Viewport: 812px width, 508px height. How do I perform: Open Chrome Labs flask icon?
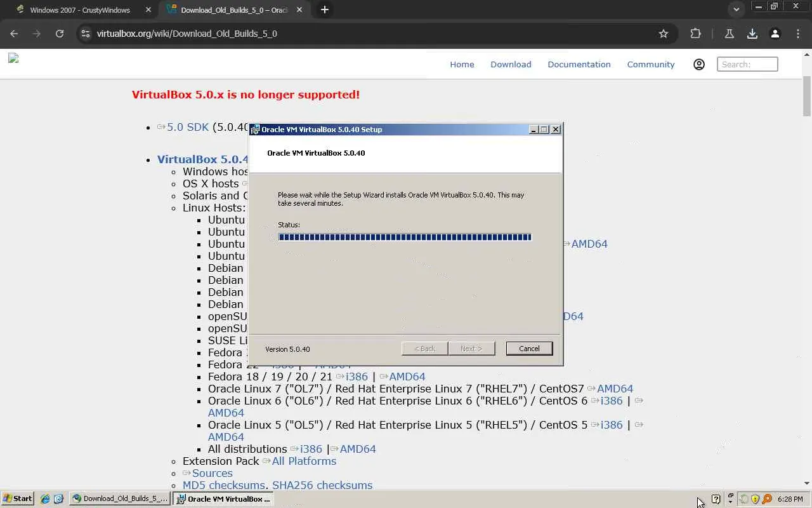(730, 34)
